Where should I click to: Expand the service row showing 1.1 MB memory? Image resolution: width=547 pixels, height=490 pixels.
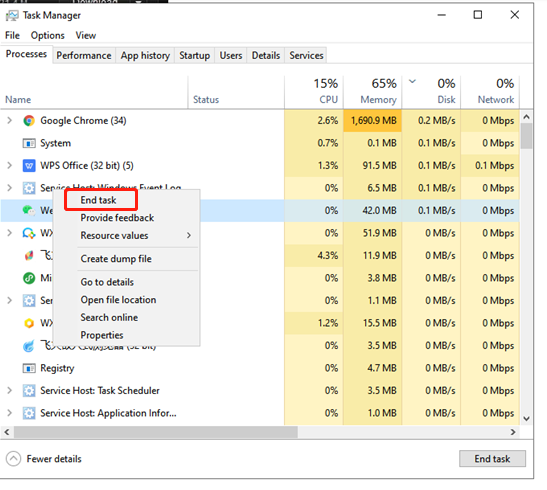point(10,301)
